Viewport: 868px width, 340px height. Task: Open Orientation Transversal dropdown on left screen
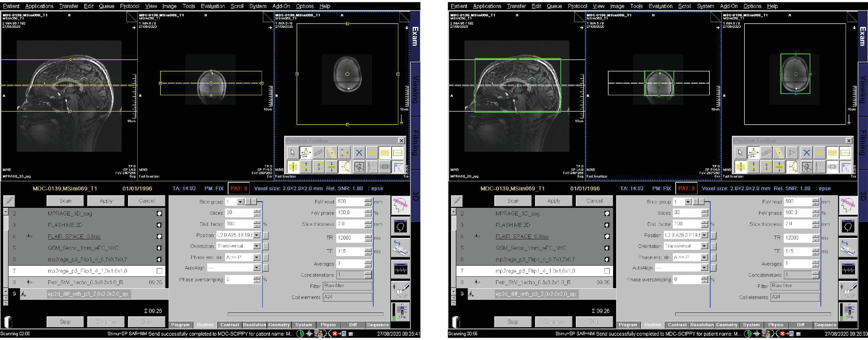click(x=257, y=246)
